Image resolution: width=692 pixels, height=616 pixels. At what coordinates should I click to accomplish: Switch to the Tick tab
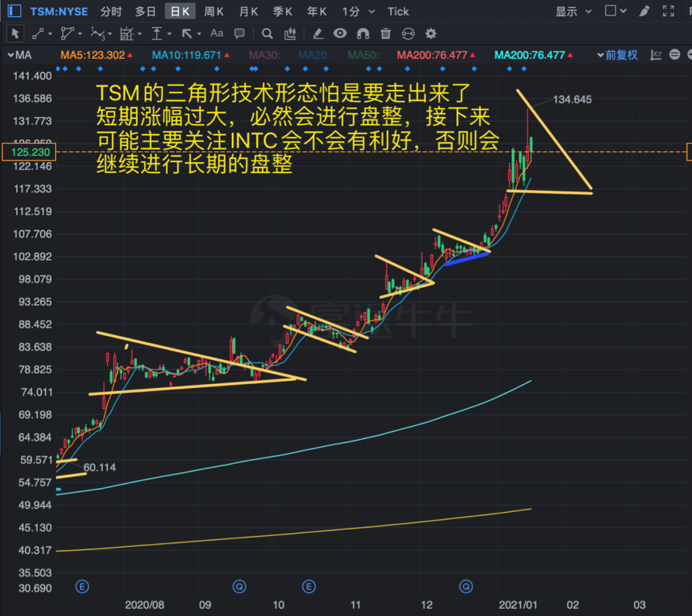coord(398,12)
